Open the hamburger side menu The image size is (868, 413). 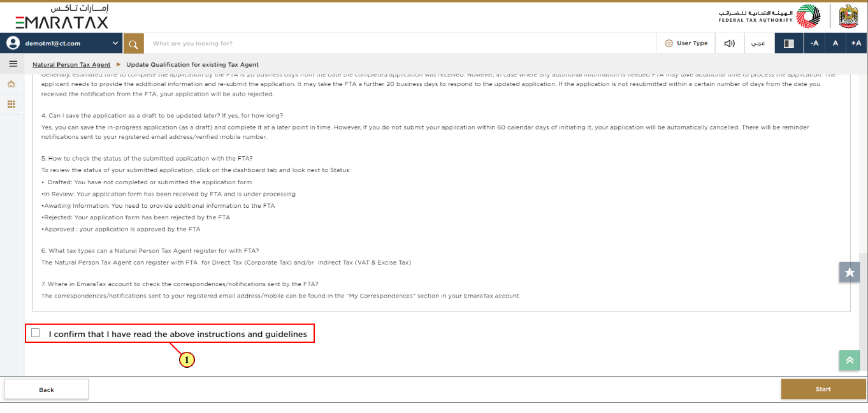[x=12, y=64]
